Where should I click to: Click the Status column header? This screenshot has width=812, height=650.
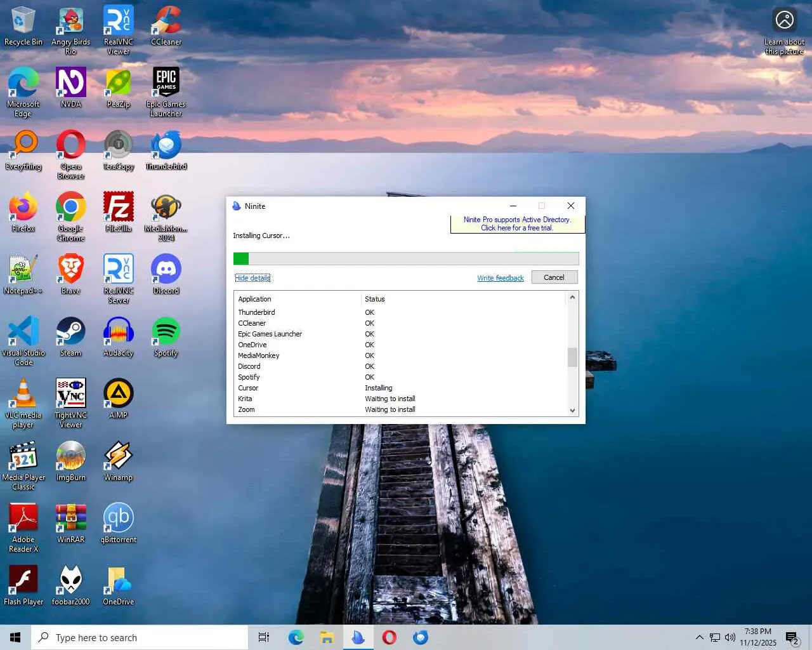pyautogui.click(x=463, y=299)
